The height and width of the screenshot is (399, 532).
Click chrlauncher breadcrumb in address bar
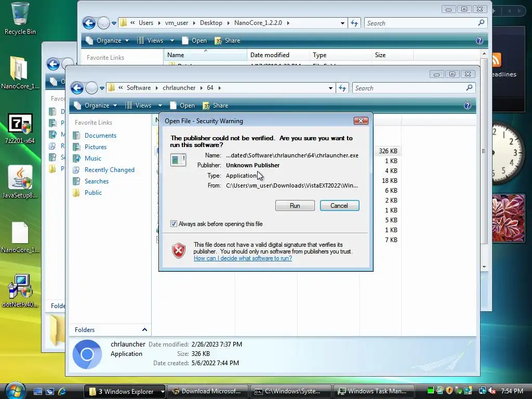(x=179, y=88)
